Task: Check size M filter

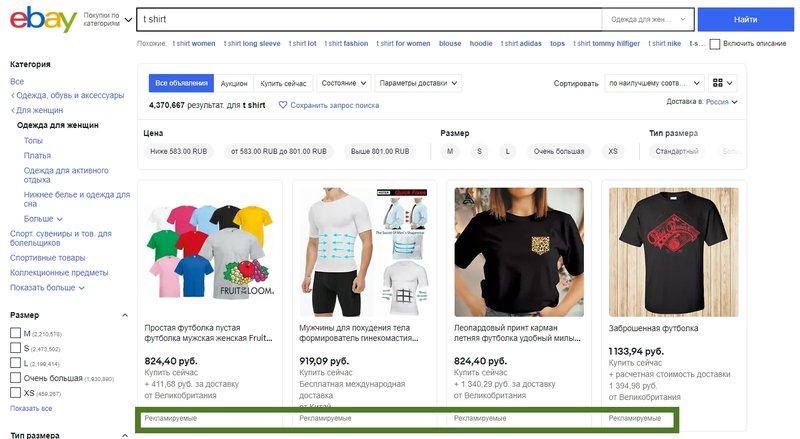Action: [x=15, y=333]
